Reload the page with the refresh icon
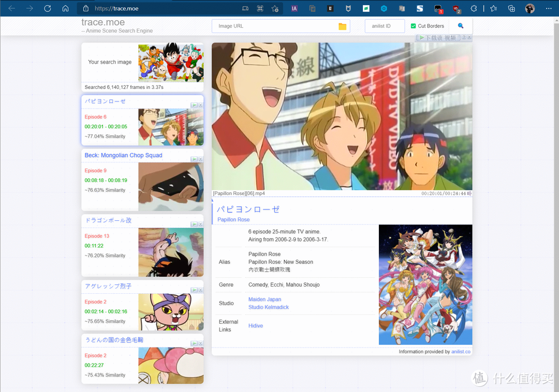 48,8
